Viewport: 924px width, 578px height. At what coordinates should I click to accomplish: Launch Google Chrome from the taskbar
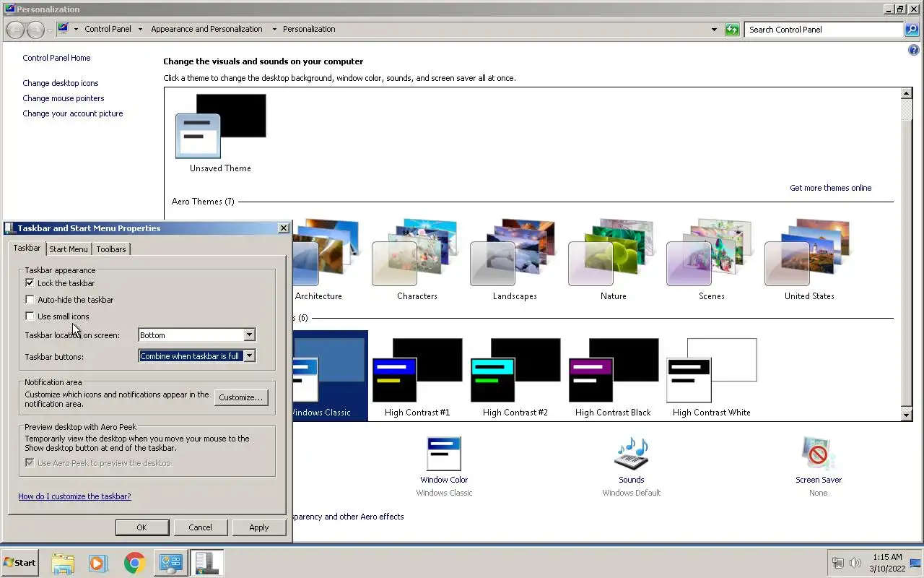(x=134, y=563)
